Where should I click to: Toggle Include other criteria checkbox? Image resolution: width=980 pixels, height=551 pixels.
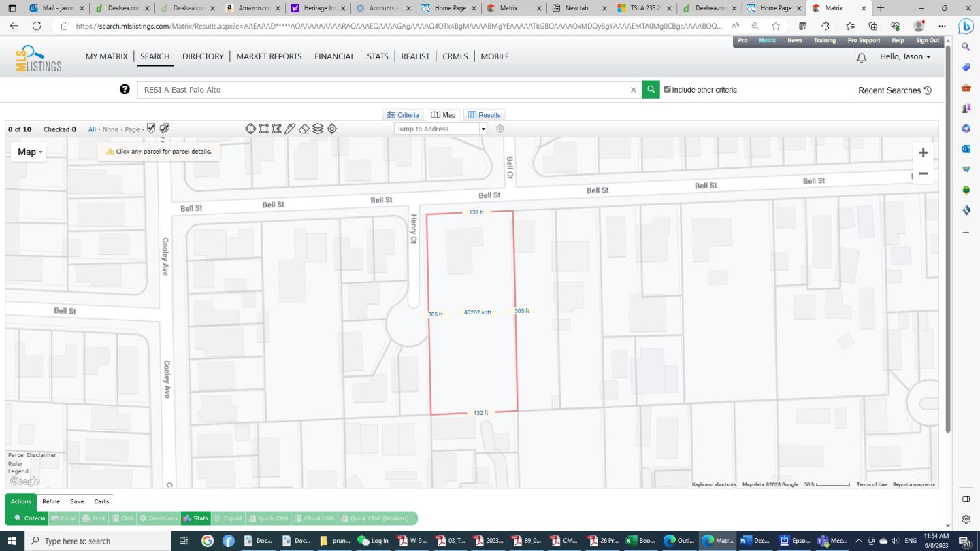coord(668,89)
